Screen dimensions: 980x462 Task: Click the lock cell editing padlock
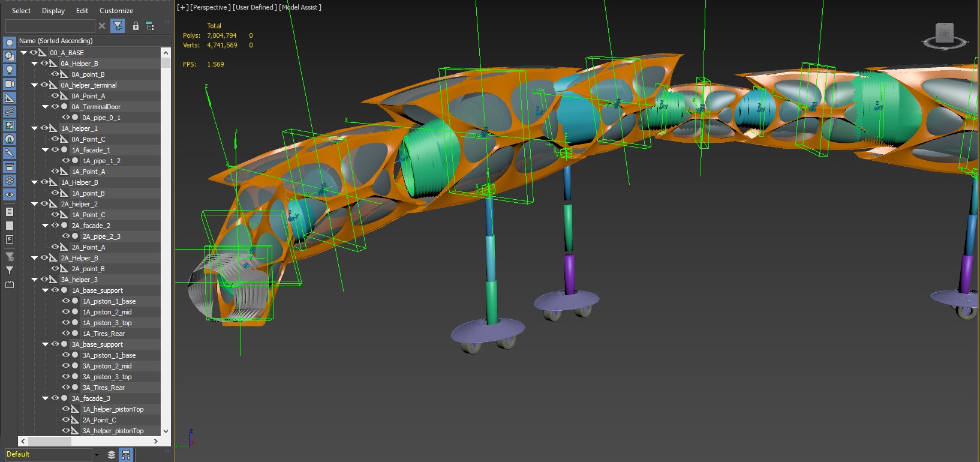[x=136, y=26]
